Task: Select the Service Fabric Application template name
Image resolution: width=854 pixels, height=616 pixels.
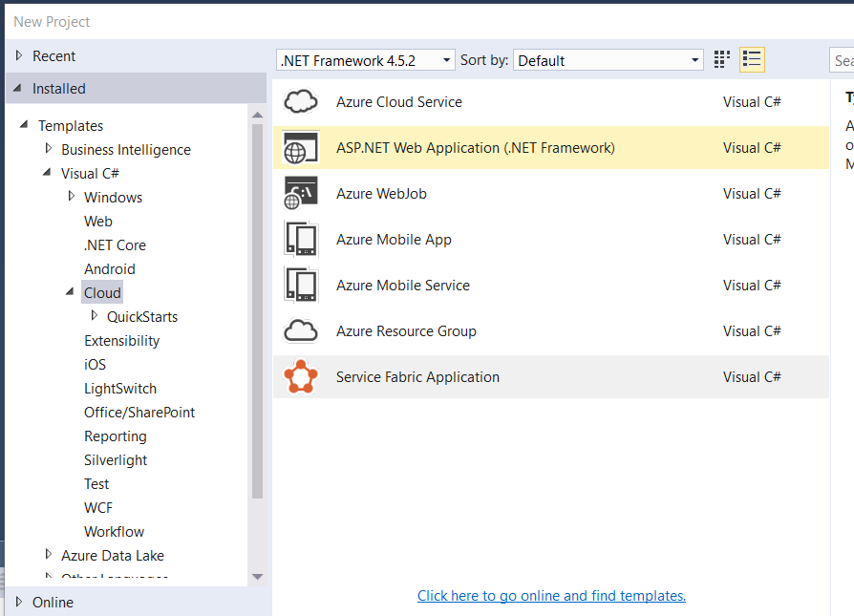Action: click(x=417, y=377)
